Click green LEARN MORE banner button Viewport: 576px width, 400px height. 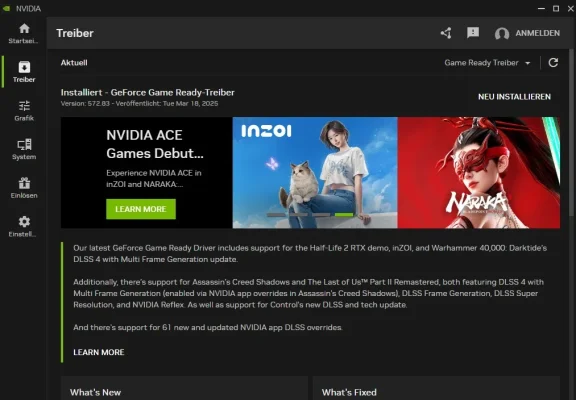(141, 209)
